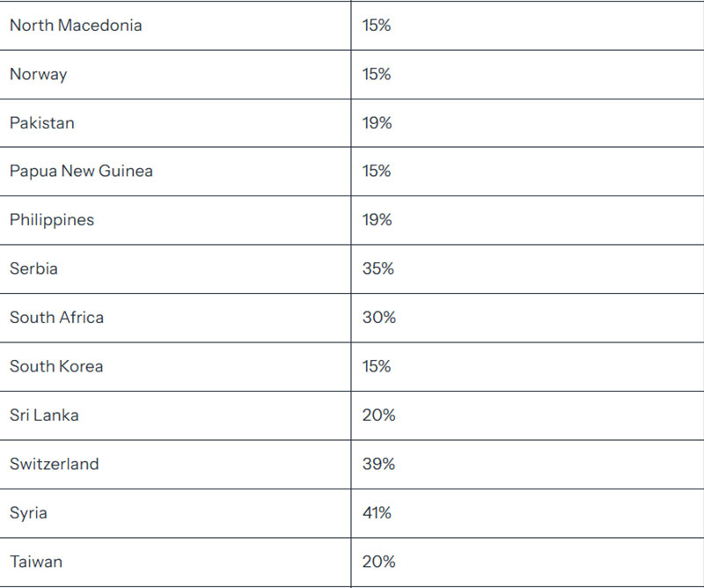Click Pakistan's 19% rate value
The width and height of the screenshot is (704, 588).
point(378,123)
